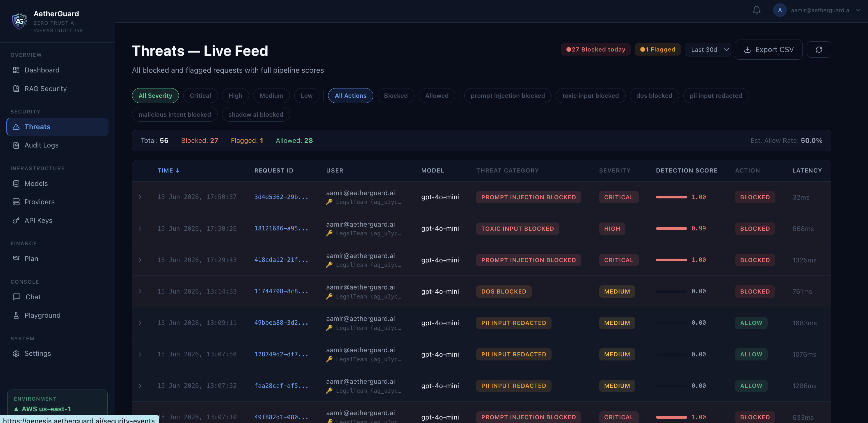This screenshot has height=423, width=868.
Task: Click the Export CSV button
Action: [769, 49]
